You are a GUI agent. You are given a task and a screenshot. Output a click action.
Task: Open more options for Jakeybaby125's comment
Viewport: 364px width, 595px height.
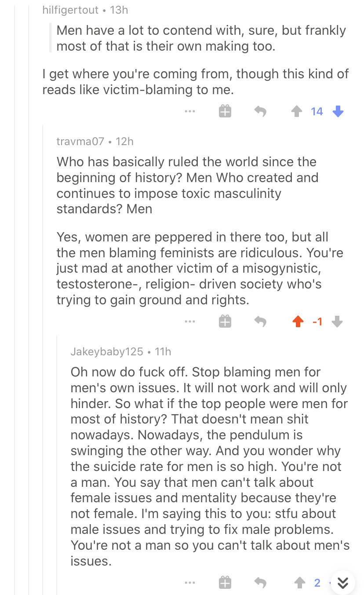[x=190, y=583]
